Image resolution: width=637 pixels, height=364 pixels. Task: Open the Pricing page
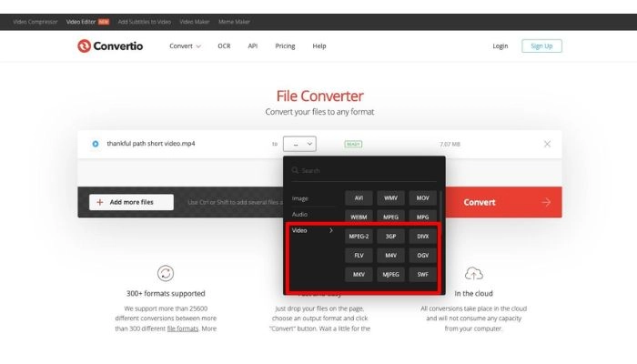coord(285,45)
